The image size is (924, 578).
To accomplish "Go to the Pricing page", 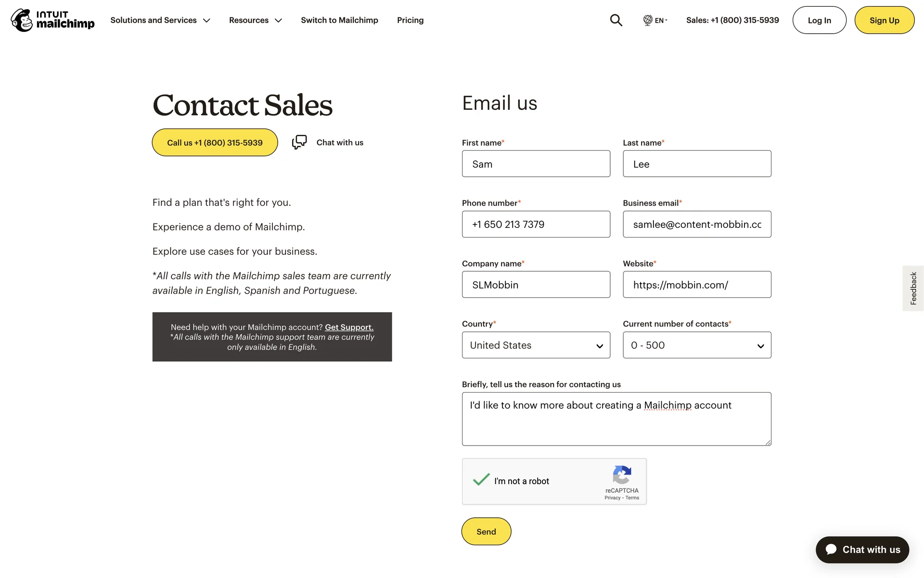I will point(410,20).
